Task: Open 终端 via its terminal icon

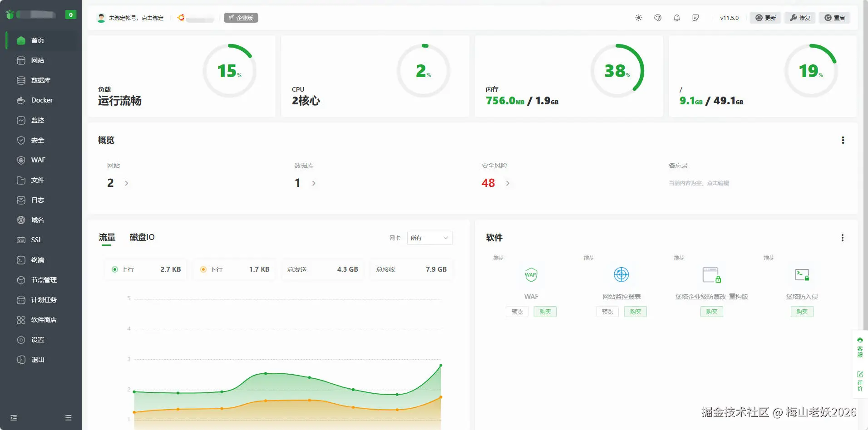Action: pos(21,260)
